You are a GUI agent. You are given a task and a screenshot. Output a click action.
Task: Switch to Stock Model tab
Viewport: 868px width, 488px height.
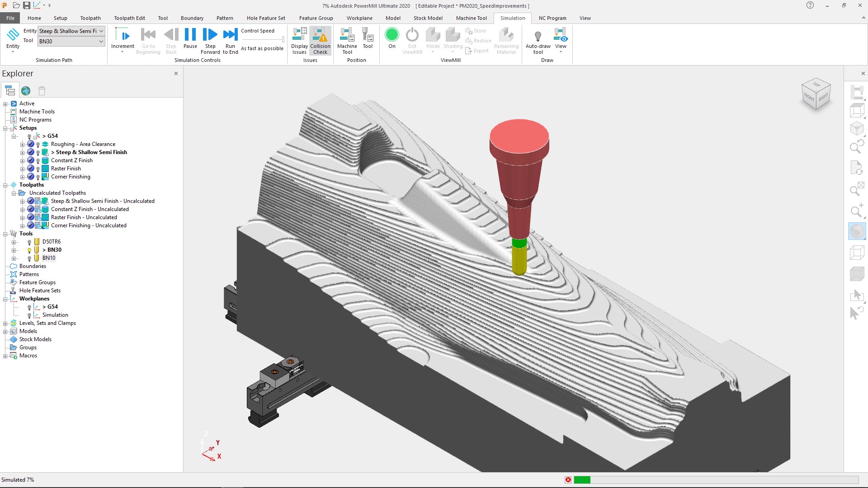(428, 18)
